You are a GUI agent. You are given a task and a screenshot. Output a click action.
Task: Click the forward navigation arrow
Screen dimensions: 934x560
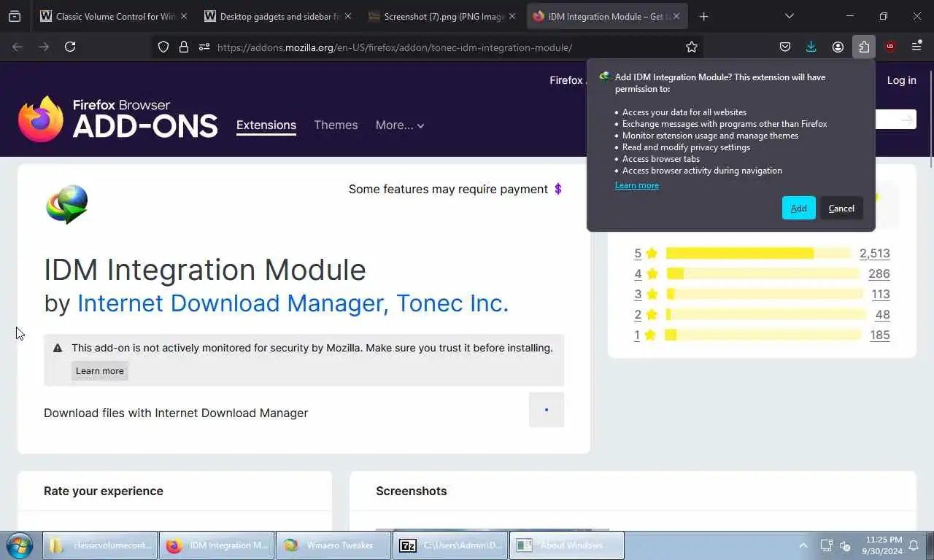click(44, 47)
